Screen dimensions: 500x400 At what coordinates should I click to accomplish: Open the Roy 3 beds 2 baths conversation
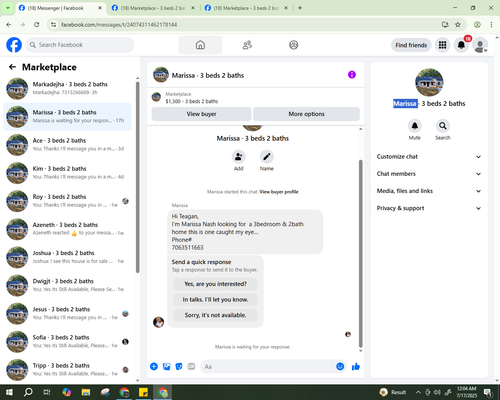(x=67, y=201)
